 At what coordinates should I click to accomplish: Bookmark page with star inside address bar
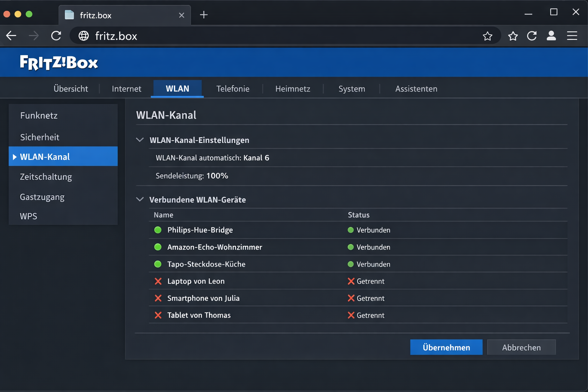click(487, 36)
